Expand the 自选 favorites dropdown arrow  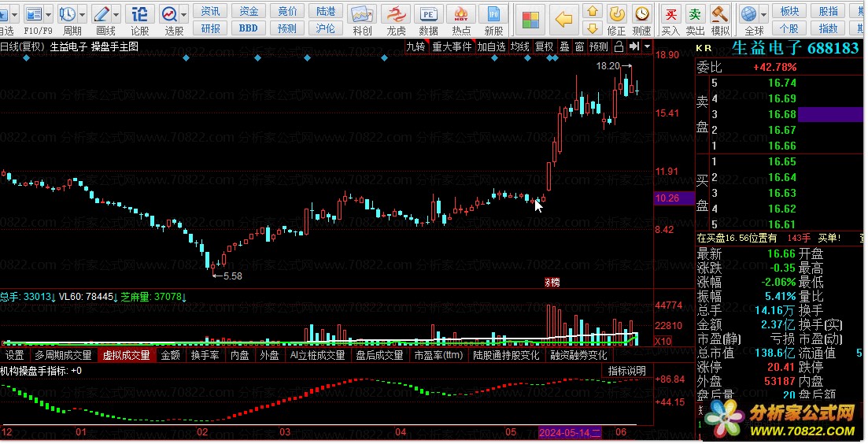[14, 14]
